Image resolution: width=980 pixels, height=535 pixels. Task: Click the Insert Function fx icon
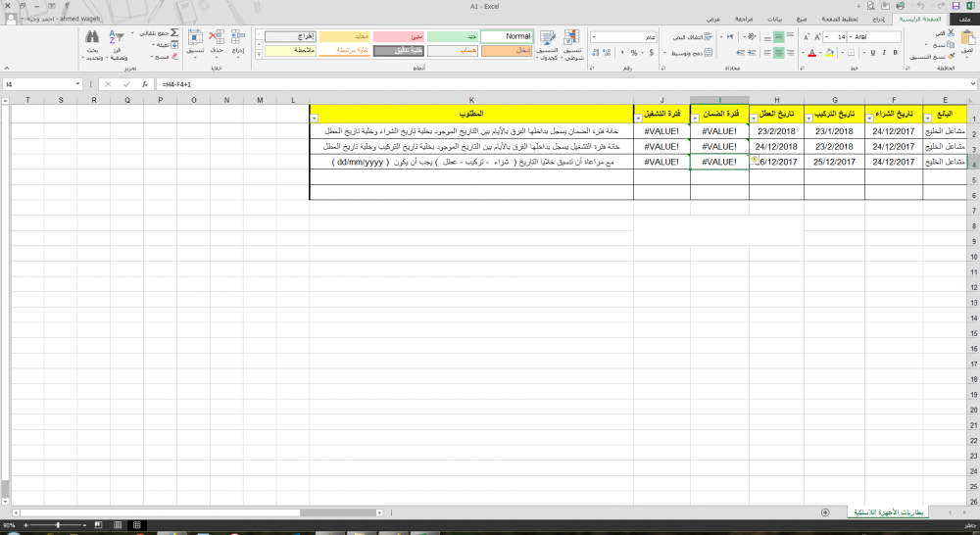click(143, 84)
